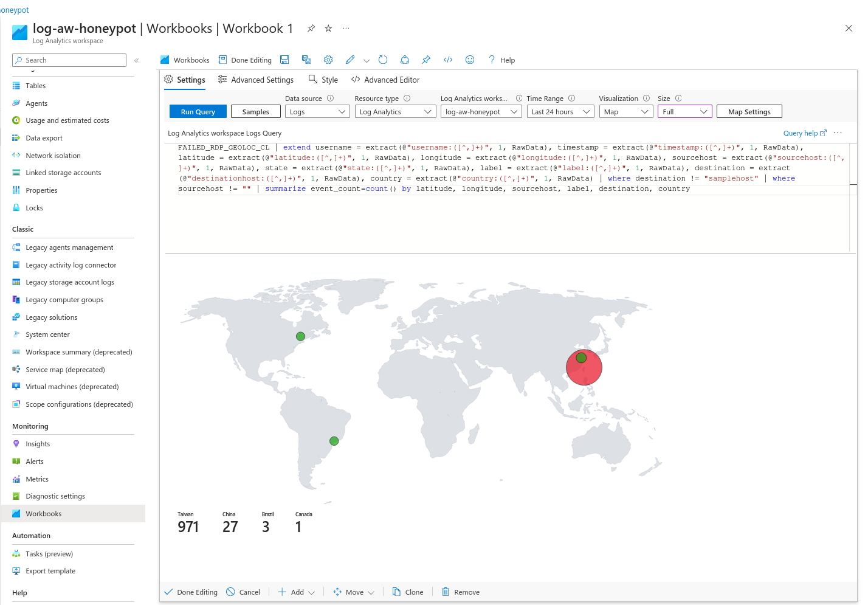Click the Clone button

pyautogui.click(x=408, y=592)
